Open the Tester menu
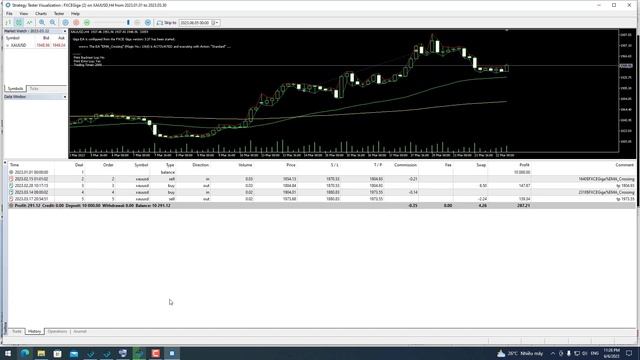The width and height of the screenshot is (640, 360). 59,13
